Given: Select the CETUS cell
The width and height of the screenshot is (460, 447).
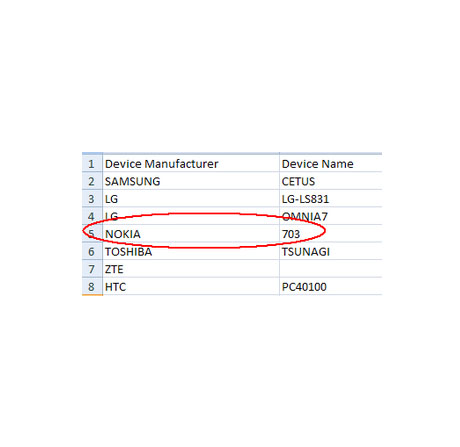Looking at the screenshot, I should [x=331, y=181].
